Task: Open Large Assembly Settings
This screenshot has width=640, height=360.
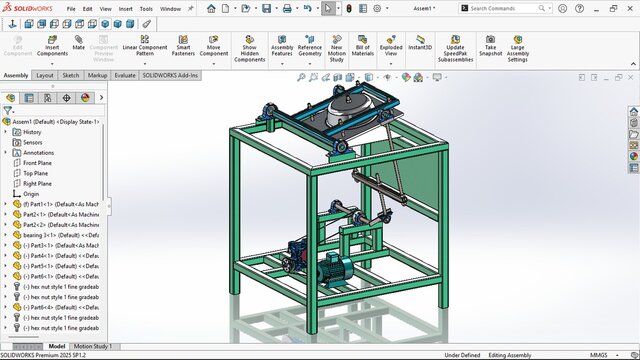Action: click(x=518, y=49)
